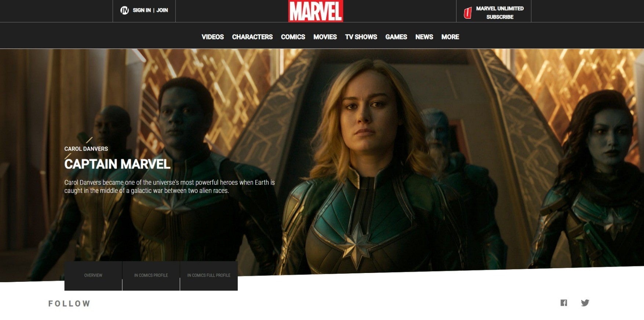Select the IN COMICS FULL PROFILE tab
Screen dimensions: 644x320
[x=209, y=276]
